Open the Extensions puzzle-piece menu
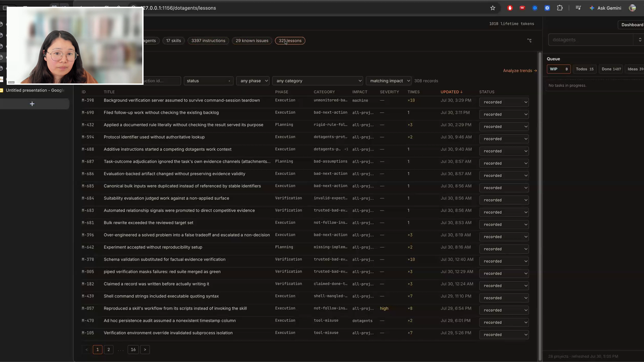 coord(560,8)
